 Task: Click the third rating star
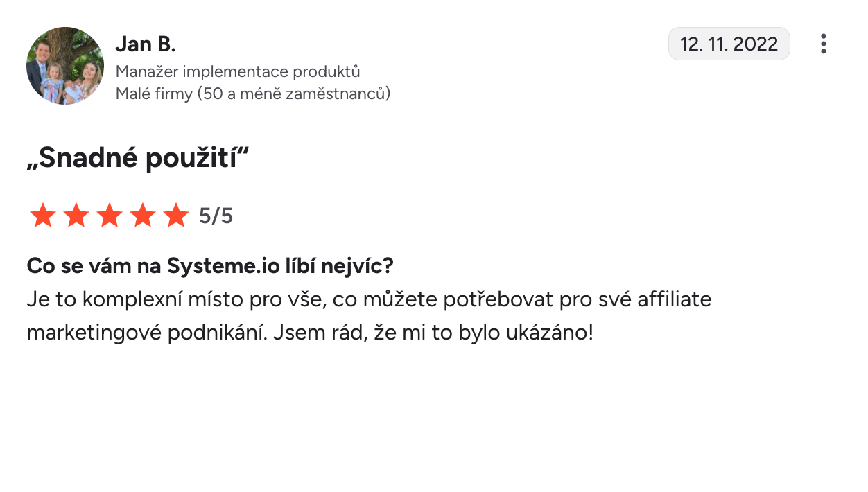click(x=110, y=216)
